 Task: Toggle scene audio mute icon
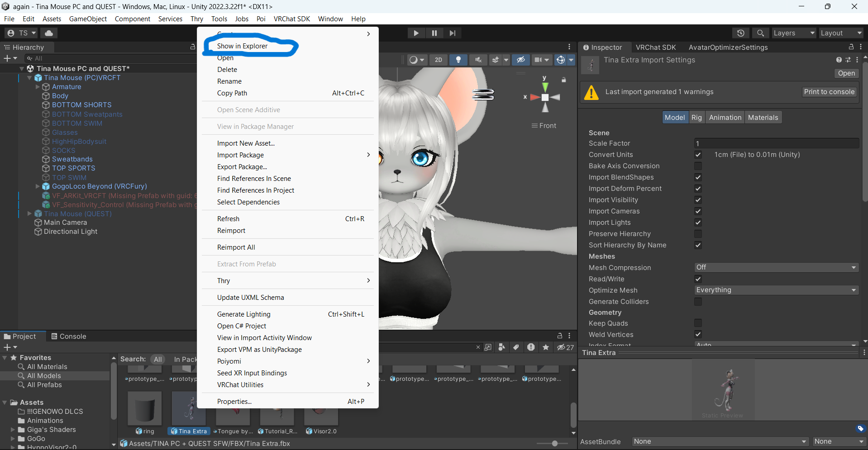coord(478,60)
